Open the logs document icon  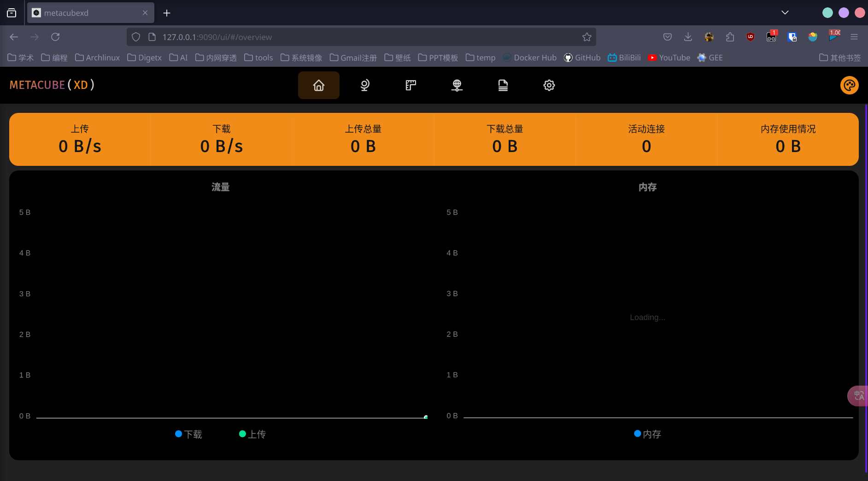pyautogui.click(x=503, y=85)
